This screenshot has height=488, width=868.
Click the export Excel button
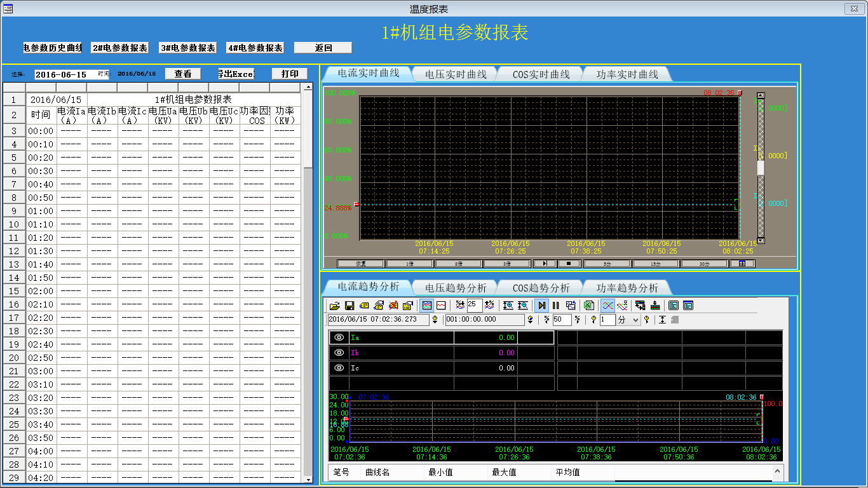click(x=236, y=74)
